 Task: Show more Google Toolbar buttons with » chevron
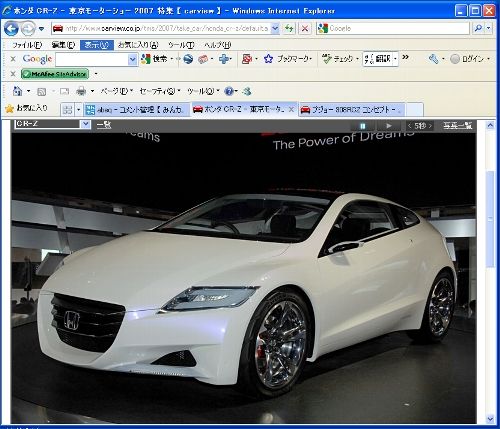(405, 57)
